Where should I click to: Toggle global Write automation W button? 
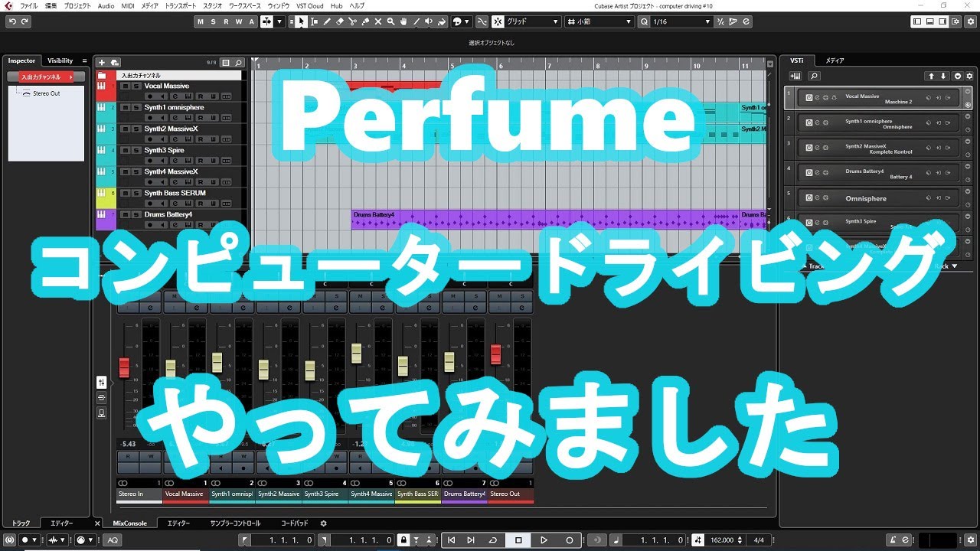(x=238, y=21)
